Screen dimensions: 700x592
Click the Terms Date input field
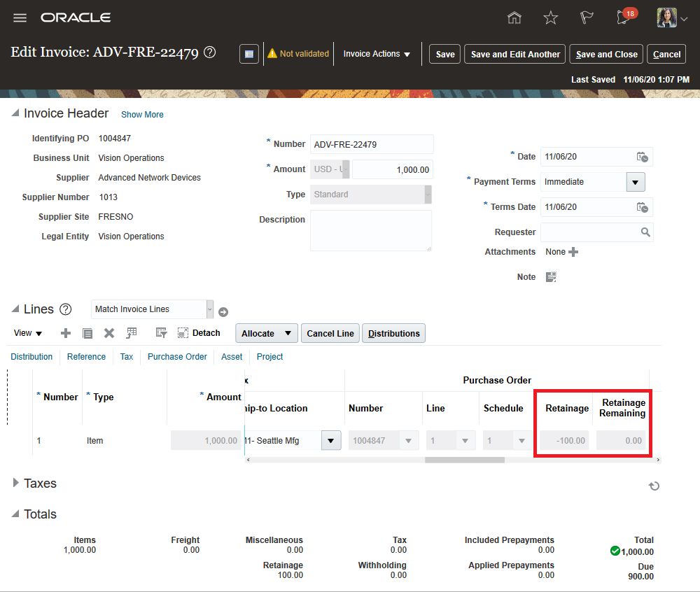point(587,207)
